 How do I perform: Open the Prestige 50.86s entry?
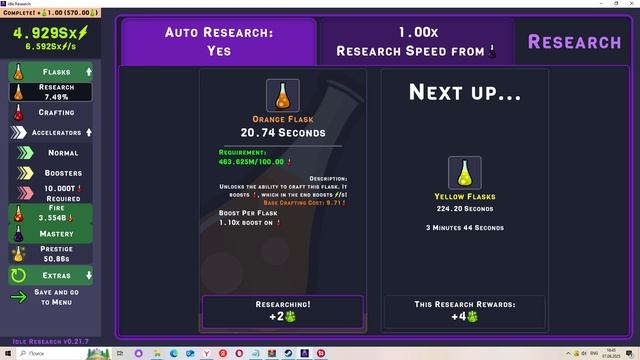click(50, 254)
